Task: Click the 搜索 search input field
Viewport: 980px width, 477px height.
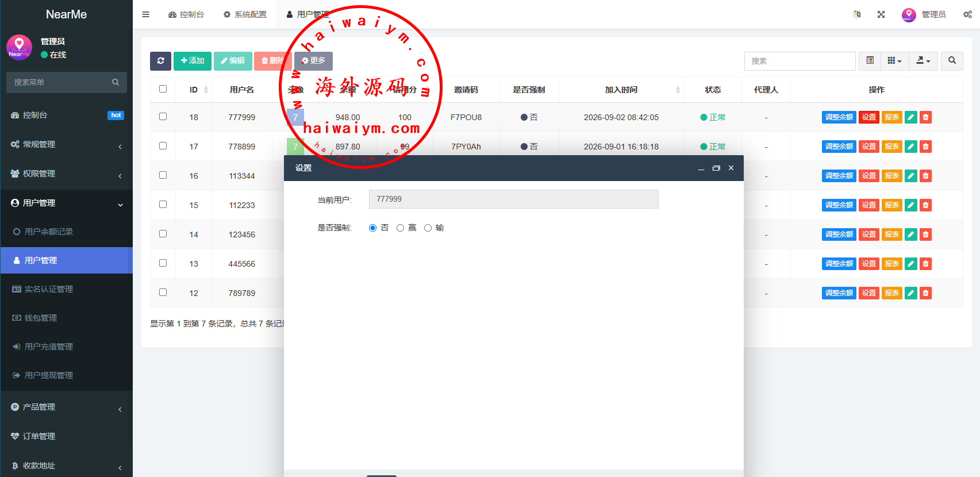Action: 800,61
